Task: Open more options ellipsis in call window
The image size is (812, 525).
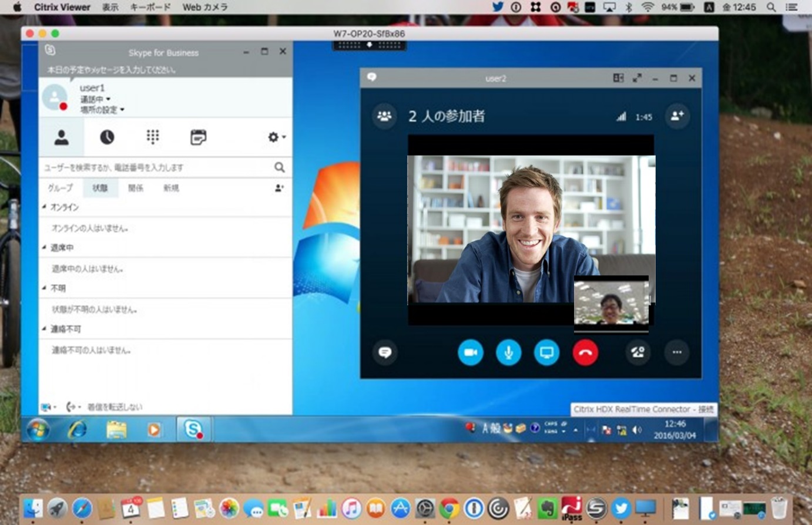Action: click(x=677, y=352)
